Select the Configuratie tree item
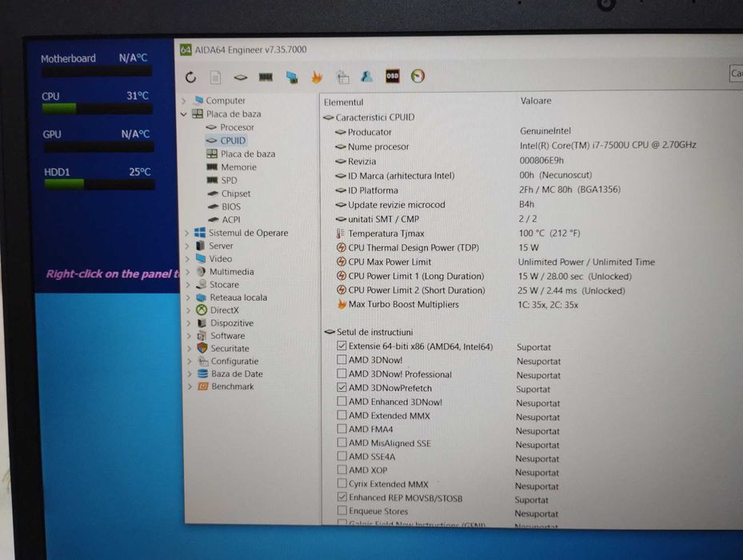Viewport: 743px width, 560px height. (234, 361)
